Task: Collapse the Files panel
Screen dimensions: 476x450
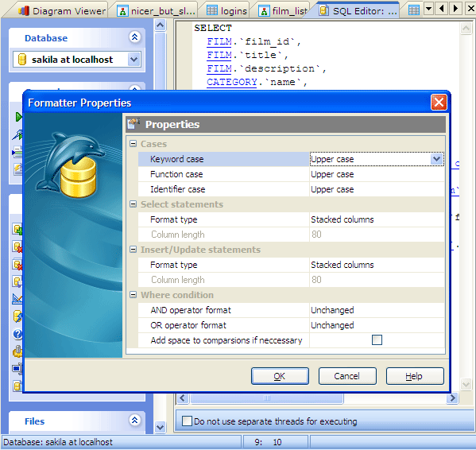Action: coord(134,421)
